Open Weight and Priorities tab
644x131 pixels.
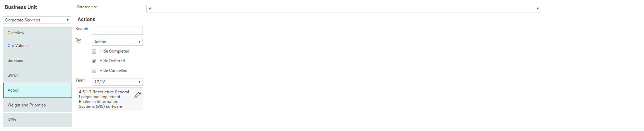37,105
